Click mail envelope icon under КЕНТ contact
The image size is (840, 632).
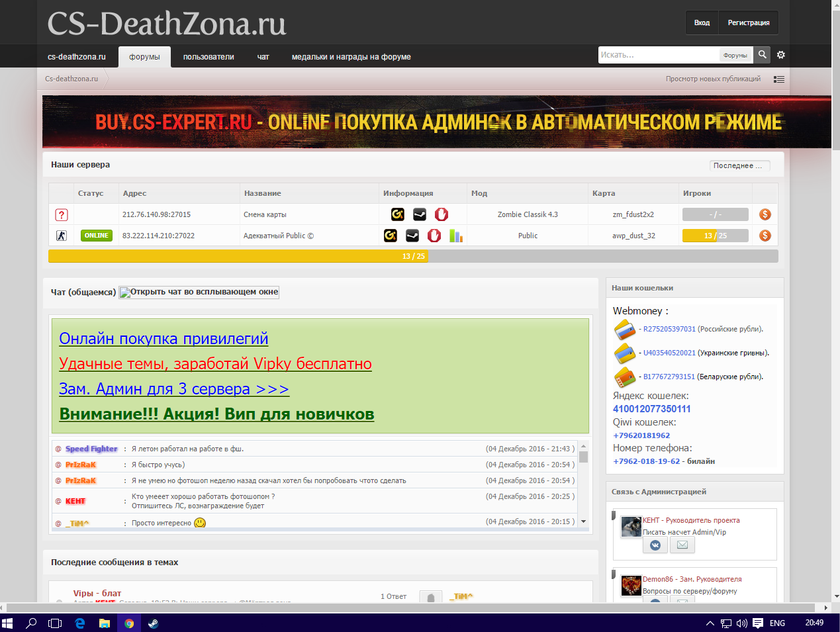click(682, 545)
